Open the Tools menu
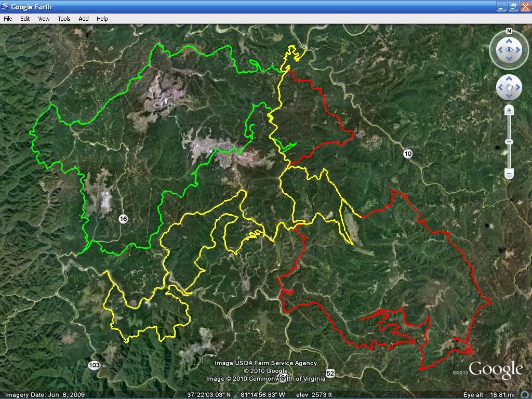 click(64, 19)
